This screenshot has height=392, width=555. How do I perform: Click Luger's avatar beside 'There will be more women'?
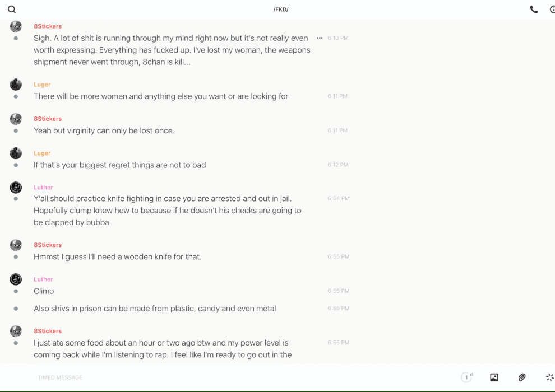coord(16,85)
